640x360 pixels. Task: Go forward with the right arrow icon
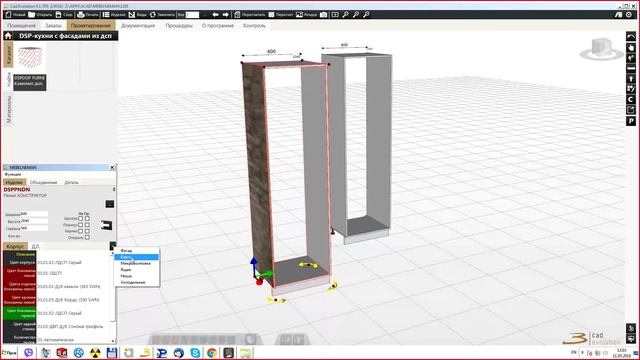(x=225, y=15)
